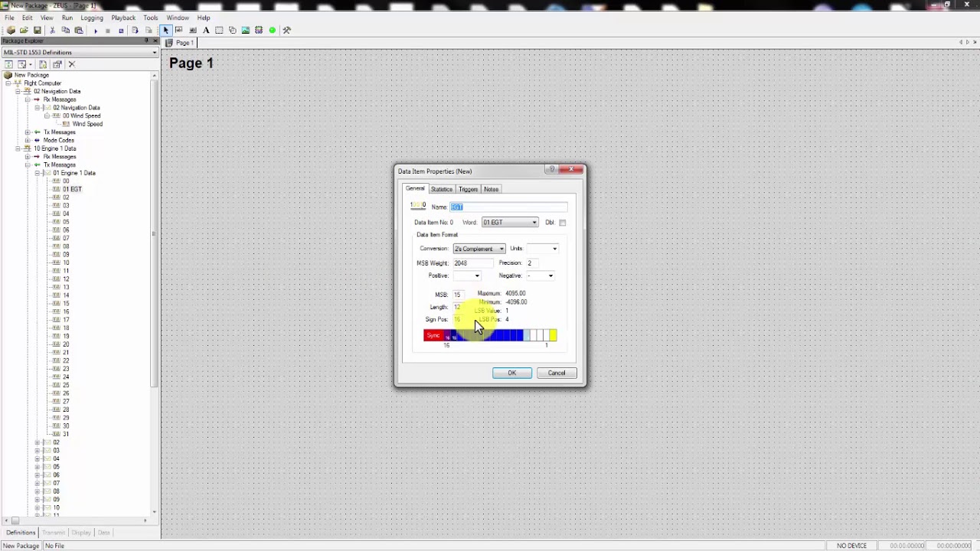Toggle the Dbl checkbox

coord(562,223)
